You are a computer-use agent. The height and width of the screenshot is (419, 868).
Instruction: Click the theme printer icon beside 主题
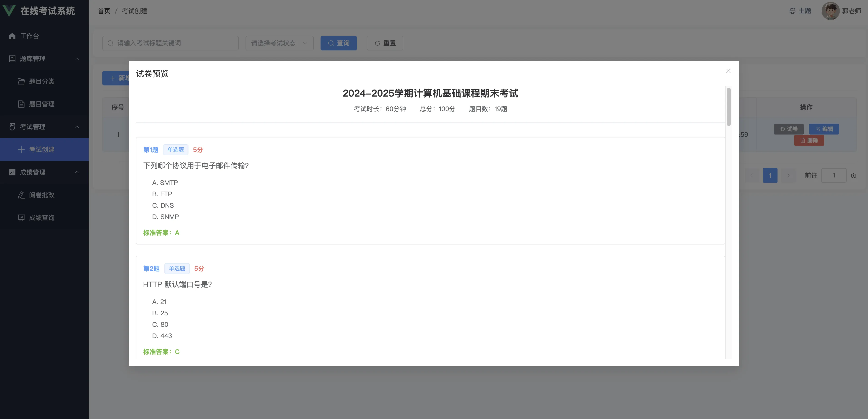point(792,11)
